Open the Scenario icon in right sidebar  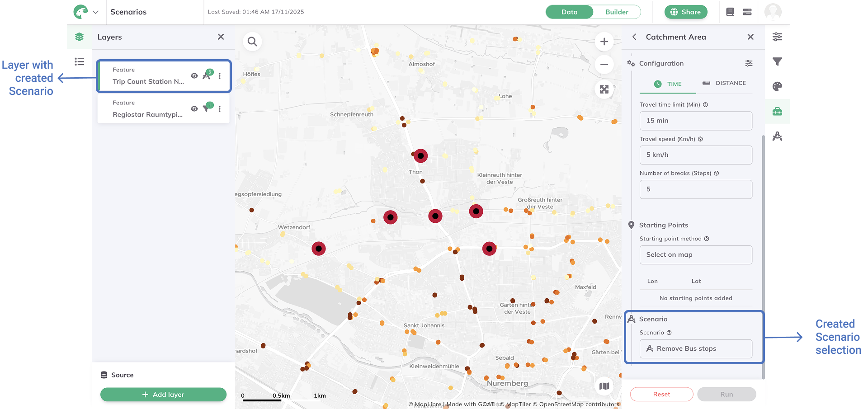pyautogui.click(x=777, y=136)
